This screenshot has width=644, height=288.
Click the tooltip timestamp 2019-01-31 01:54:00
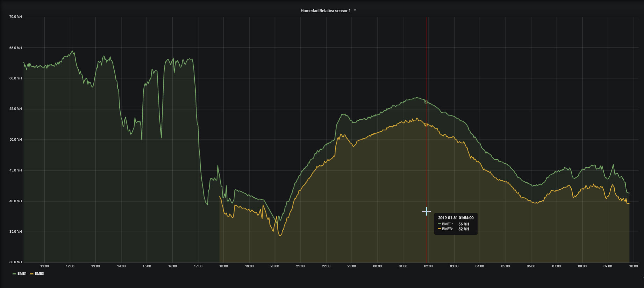pos(456,218)
